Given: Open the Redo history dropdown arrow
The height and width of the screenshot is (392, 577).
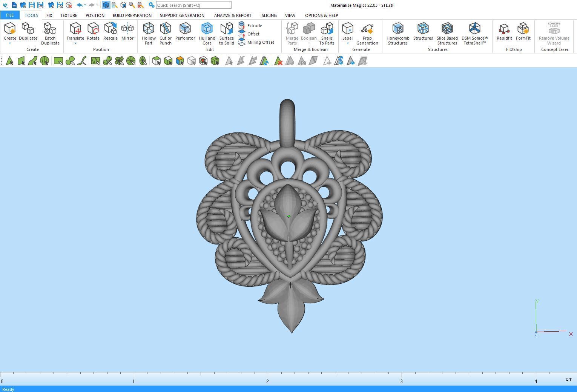Looking at the screenshot, I should (97, 5).
